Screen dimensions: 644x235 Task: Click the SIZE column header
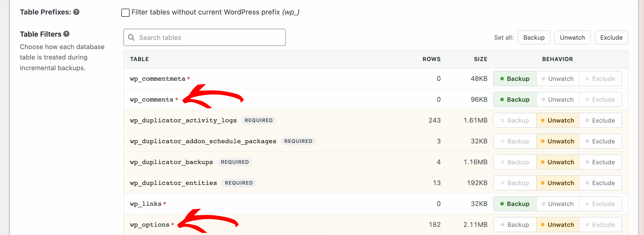[x=481, y=59]
